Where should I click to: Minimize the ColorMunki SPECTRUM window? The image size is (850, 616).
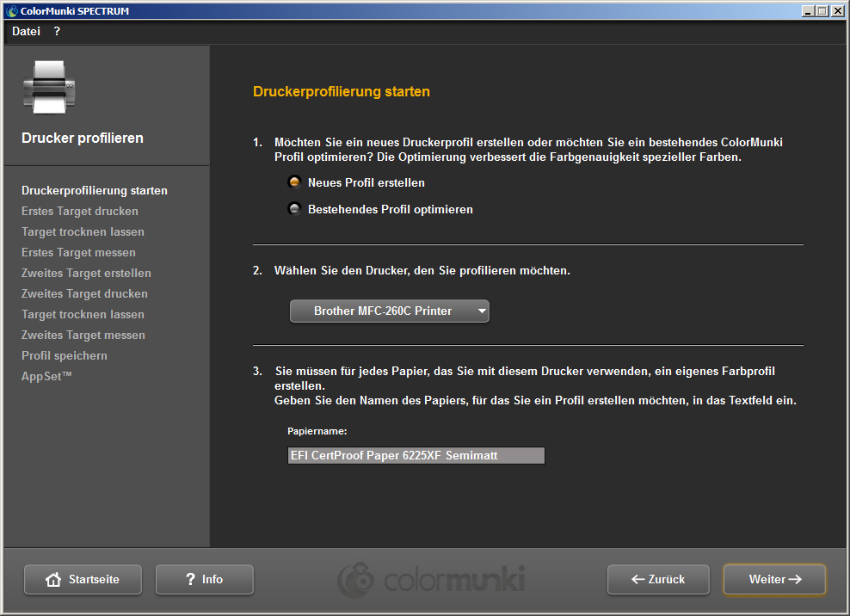click(808, 11)
